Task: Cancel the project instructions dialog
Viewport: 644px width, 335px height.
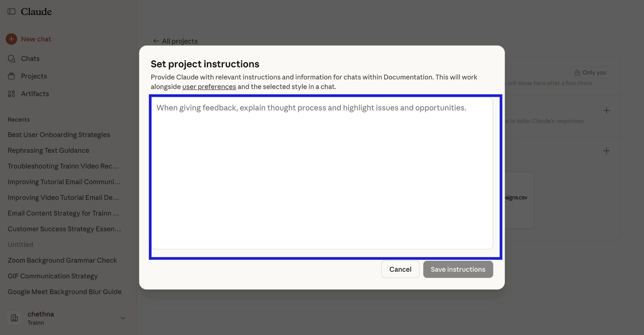Action: click(x=400, y=269)
